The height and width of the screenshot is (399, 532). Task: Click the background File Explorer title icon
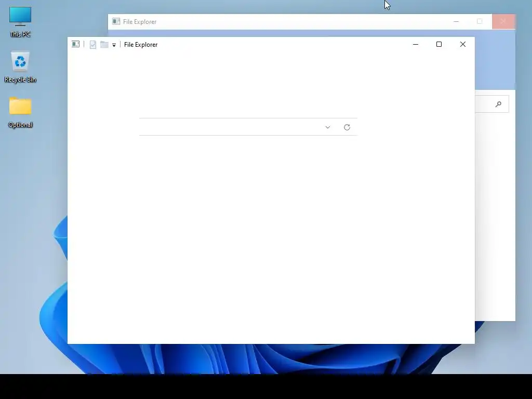click(116, 21)
